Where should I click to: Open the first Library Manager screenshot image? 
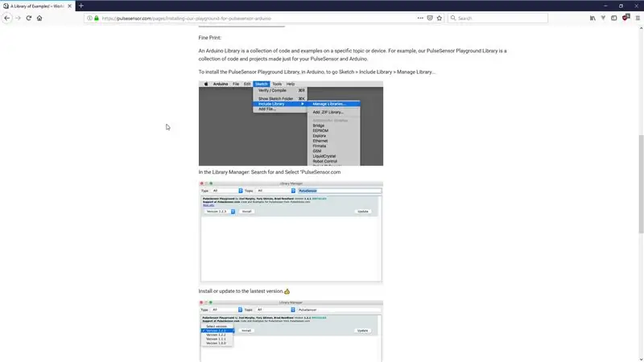[291, 232]
